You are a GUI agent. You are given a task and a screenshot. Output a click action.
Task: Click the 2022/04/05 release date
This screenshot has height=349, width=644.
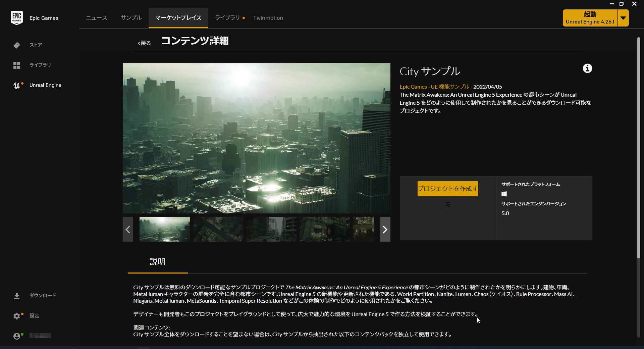pos(488,87)
